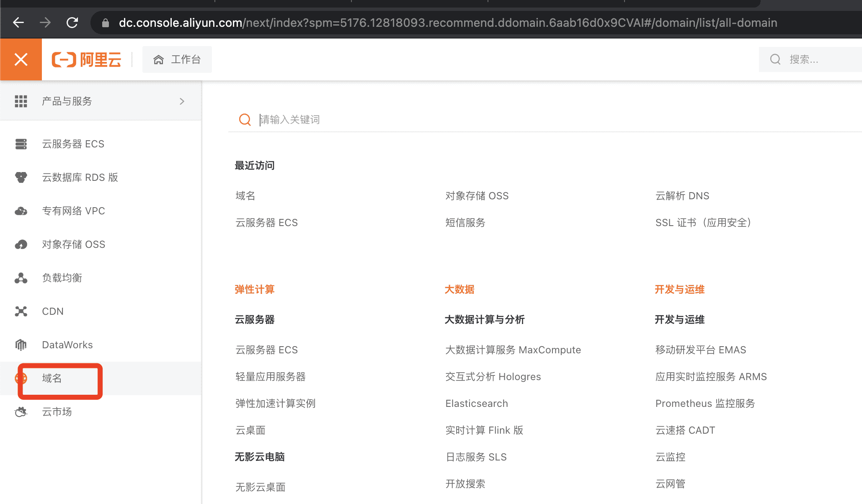This screenshot has height=504, width=862.
Task: Expand 产品与服务 chevron arrow
Action: click(x=182, y=101)
